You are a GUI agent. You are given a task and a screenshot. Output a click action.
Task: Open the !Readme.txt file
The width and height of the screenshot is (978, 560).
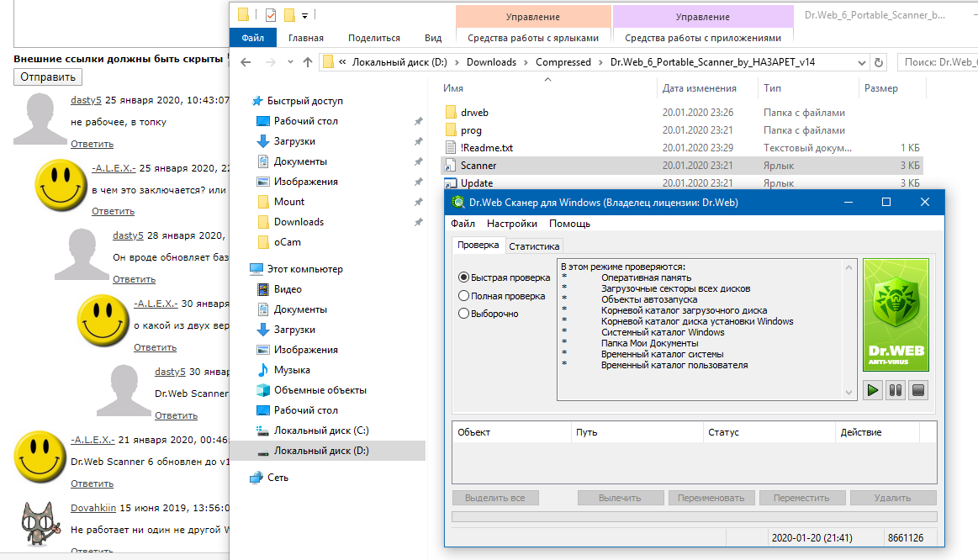(x=486, y=148)
